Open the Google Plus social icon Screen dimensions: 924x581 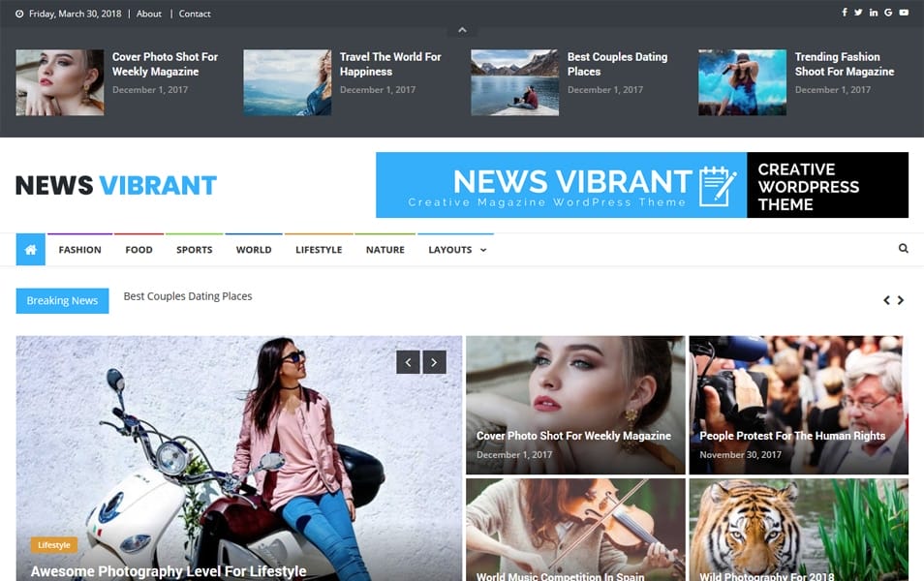tap(890, 12)
